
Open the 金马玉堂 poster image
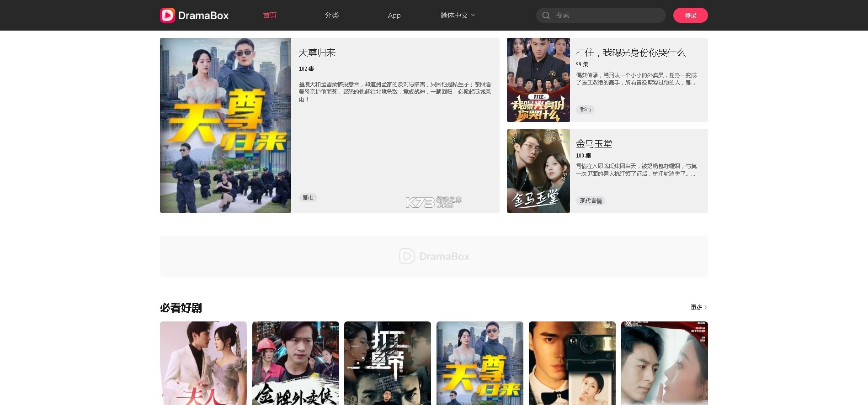tap(538, 171)
